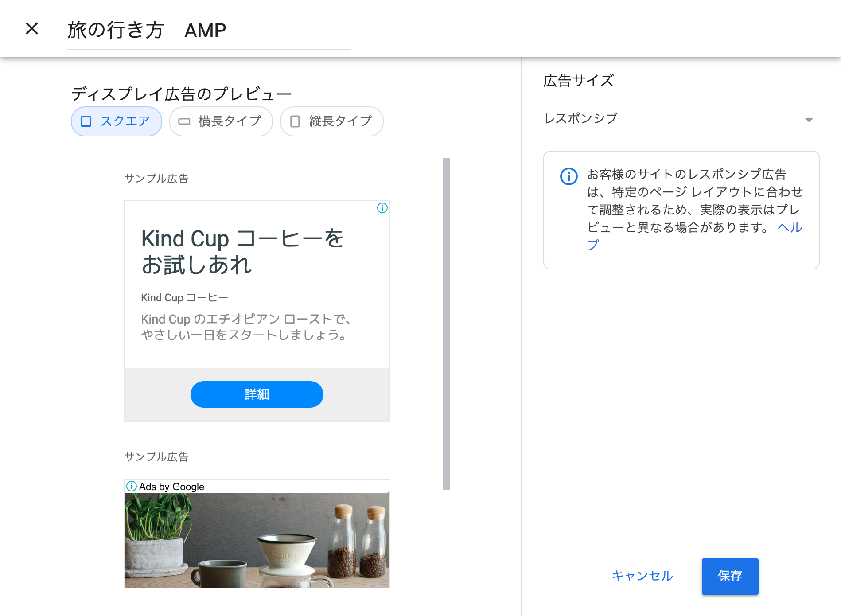Image resolution: width=841 pixels, height=616 pixels.
Task: Select the スクエア preview chip
Action: click(x=117, y=121)
